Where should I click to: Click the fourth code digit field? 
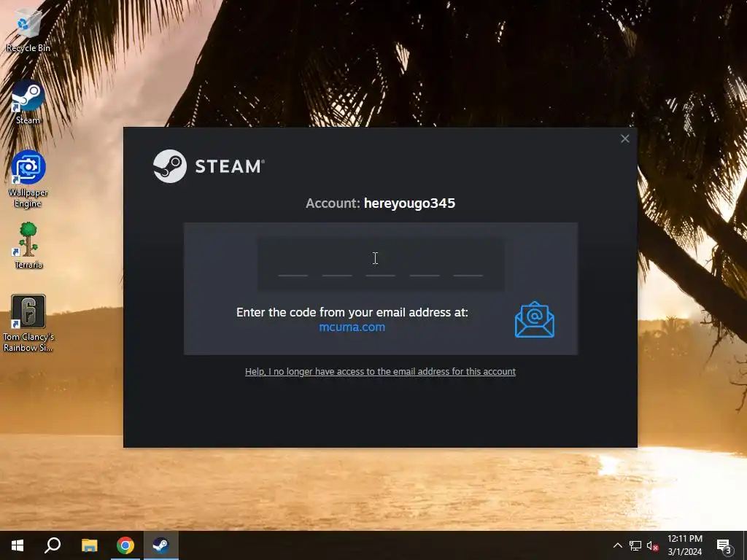(x=425, y=265)
